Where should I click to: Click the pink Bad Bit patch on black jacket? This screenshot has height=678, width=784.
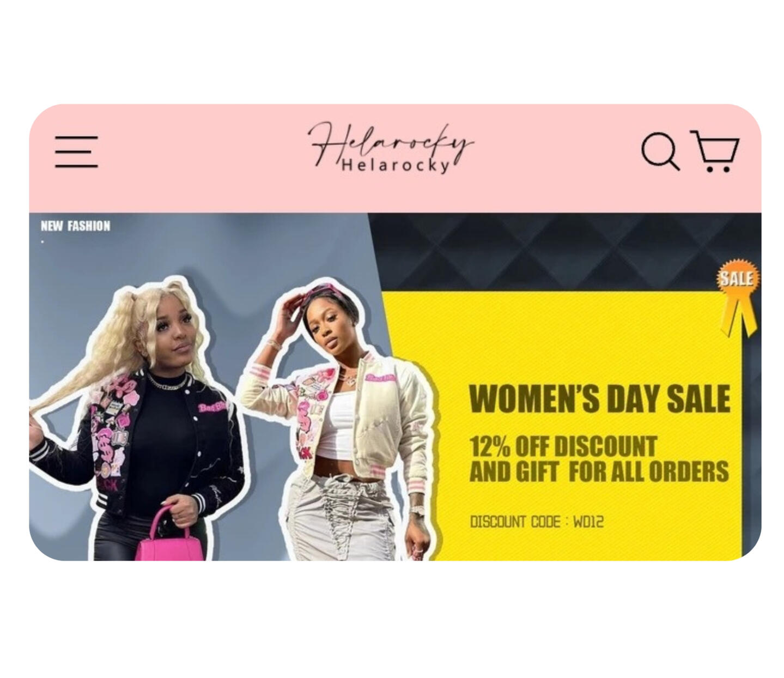[213, 407]
